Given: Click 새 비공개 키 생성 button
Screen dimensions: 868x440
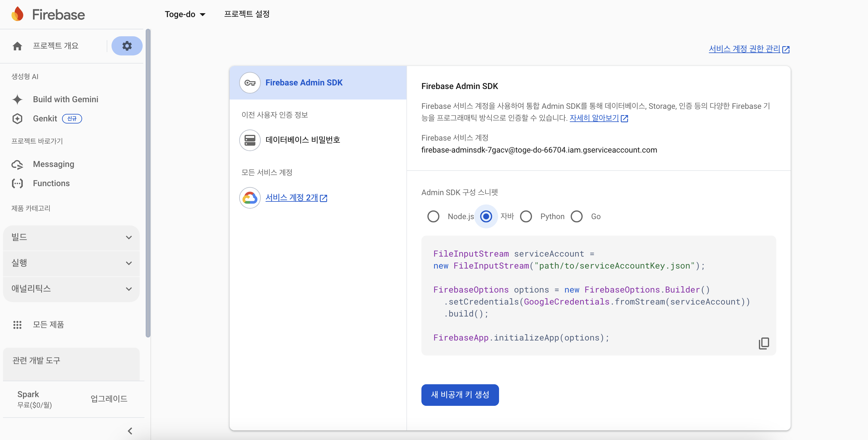Looking at the screenshot, I should pos(459,394).
